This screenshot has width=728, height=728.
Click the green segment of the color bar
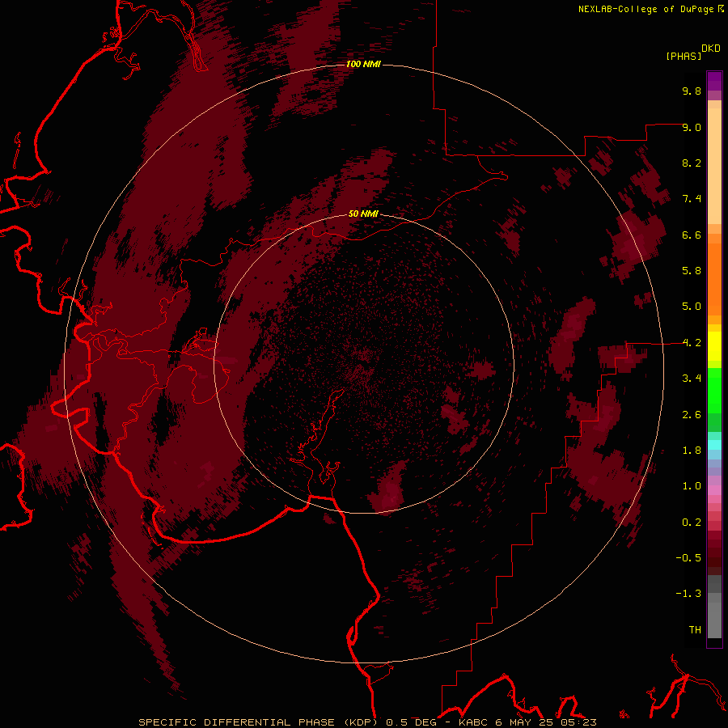click(x=714, y=390)
